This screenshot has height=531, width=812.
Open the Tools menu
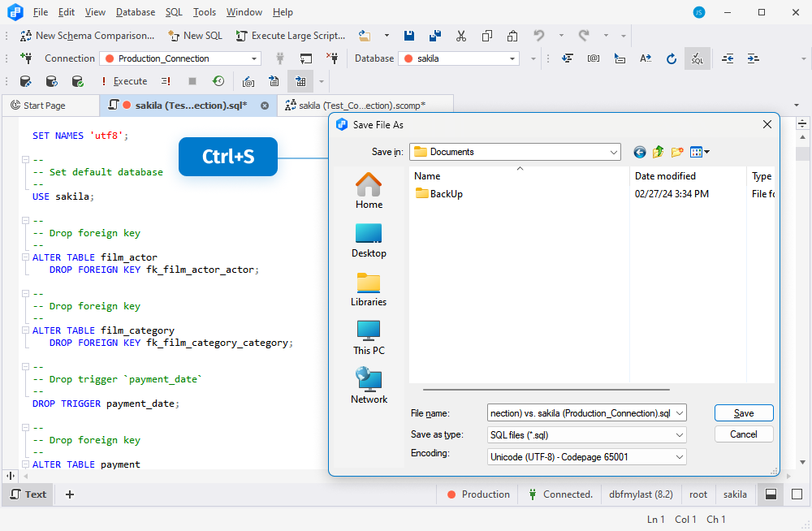[204, 12]
